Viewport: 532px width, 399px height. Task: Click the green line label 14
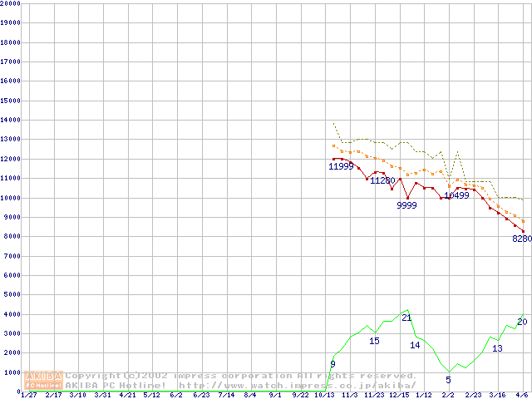coord(415,345)
